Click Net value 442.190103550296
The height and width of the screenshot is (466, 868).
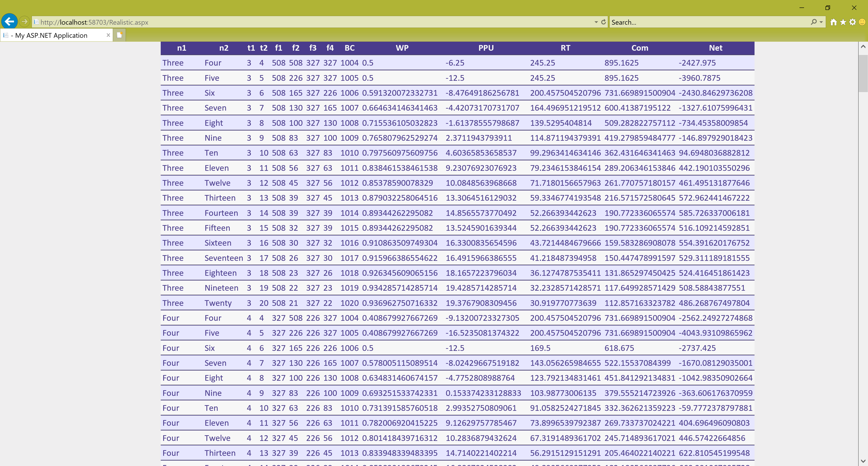coord(714,168)
